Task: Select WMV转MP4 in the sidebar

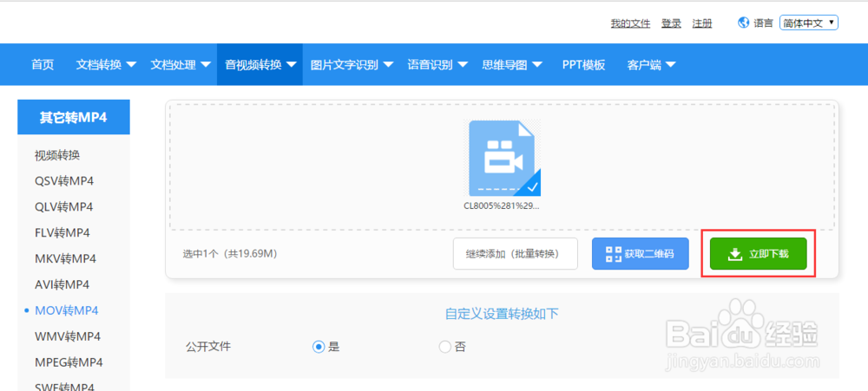Action: point(68,336)
